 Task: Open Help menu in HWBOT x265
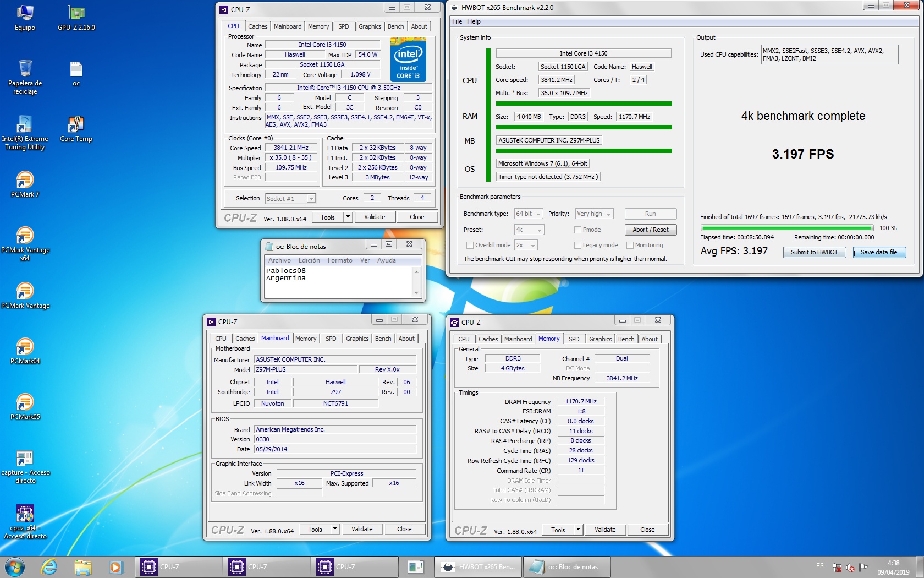474,21
